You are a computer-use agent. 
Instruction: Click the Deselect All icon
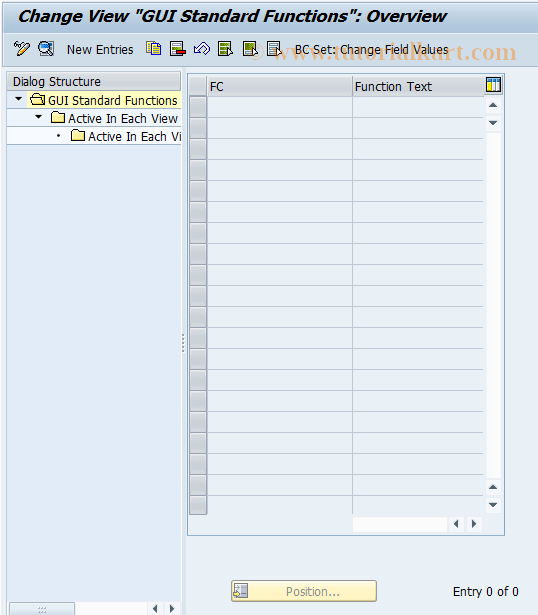(x=274, y=49)
